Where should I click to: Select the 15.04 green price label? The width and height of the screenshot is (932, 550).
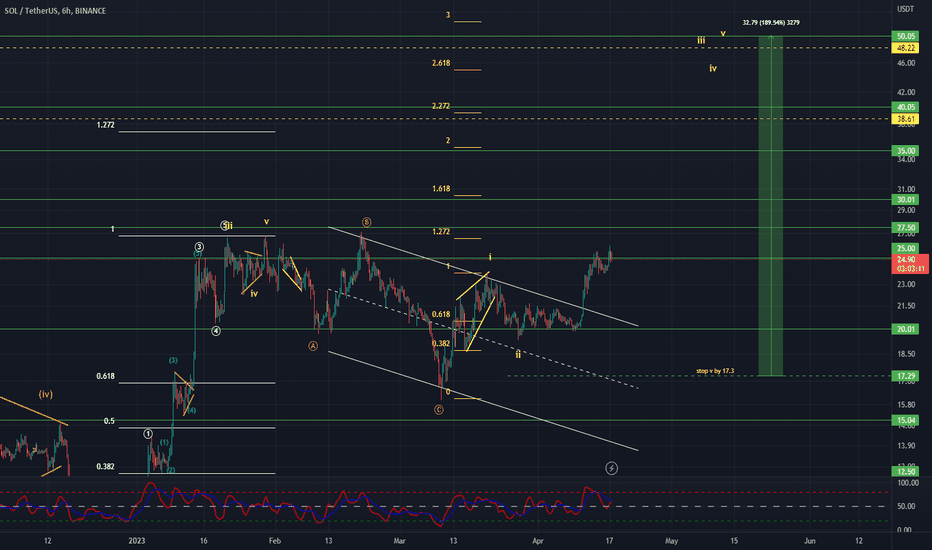point(905,420)
